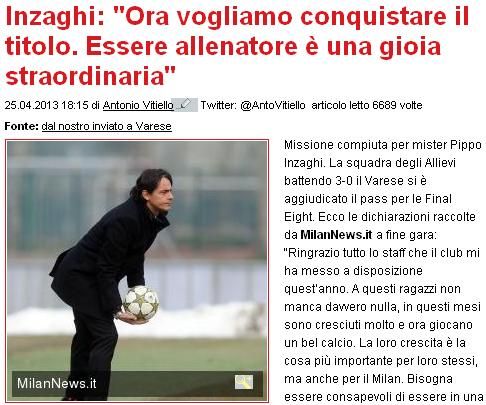Click the MilanNews.it watermark on the photo
486x405 pixels.
tap(57, 383)
